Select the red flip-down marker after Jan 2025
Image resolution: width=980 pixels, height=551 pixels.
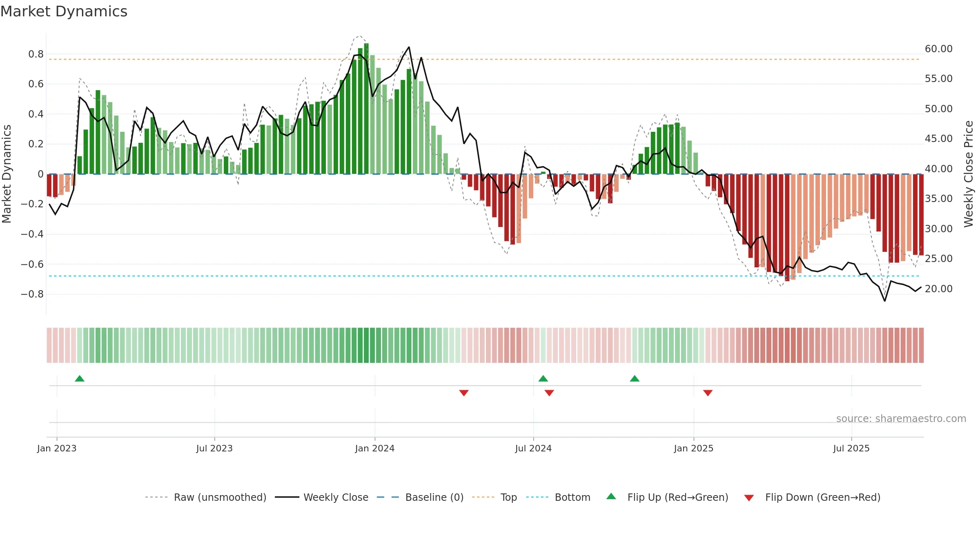[708, 393]
